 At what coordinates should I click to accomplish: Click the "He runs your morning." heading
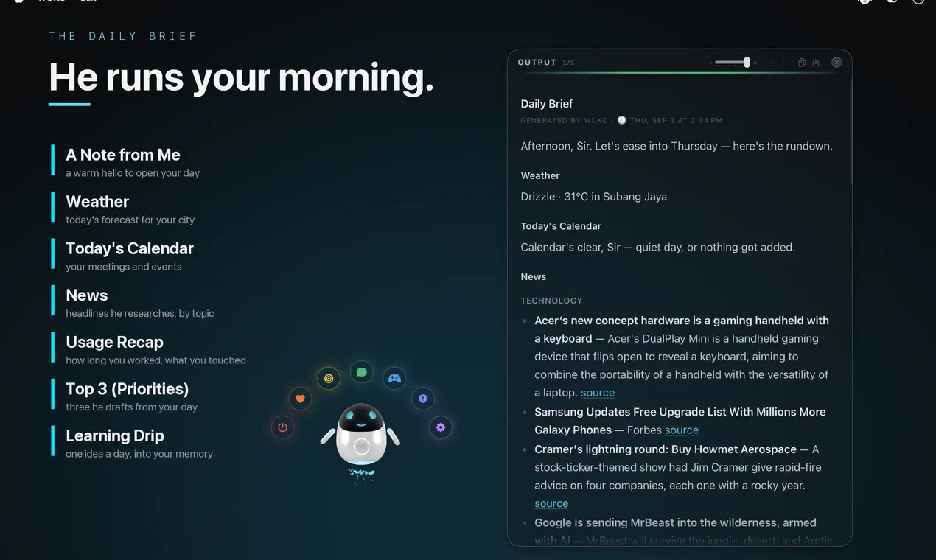click(241, 77)
